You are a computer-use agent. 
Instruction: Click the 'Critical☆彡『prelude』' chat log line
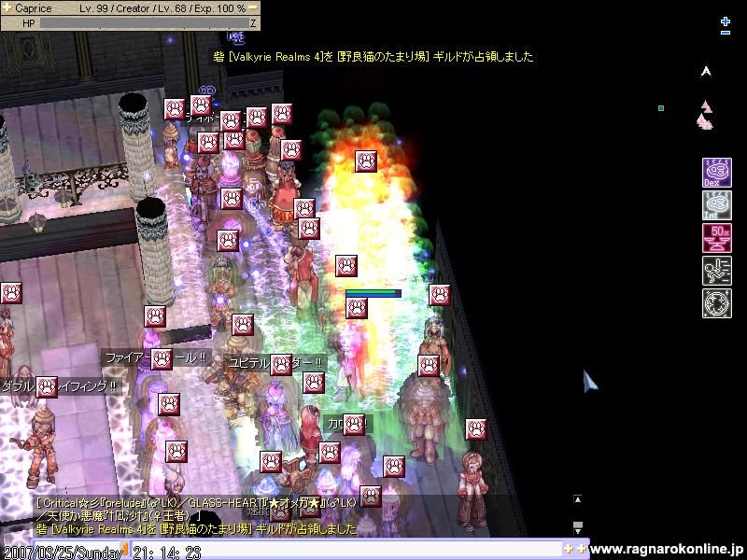click(x=196, y=503)
